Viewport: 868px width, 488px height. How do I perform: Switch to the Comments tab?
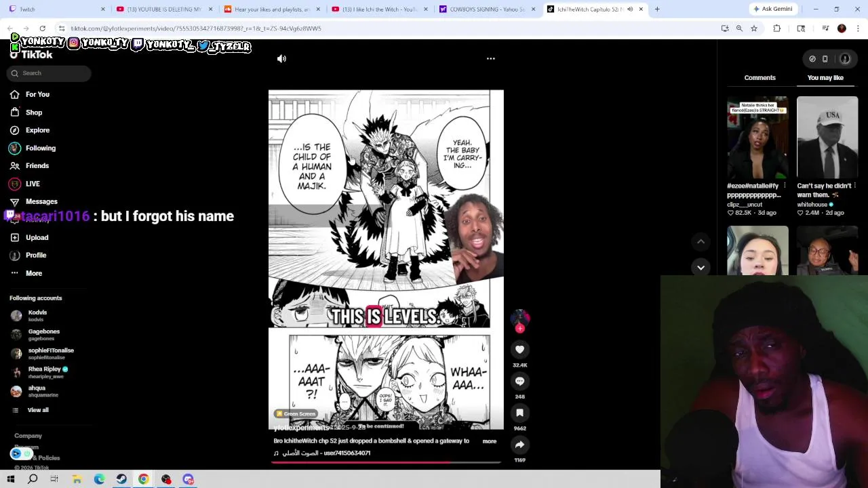(759, 78)
